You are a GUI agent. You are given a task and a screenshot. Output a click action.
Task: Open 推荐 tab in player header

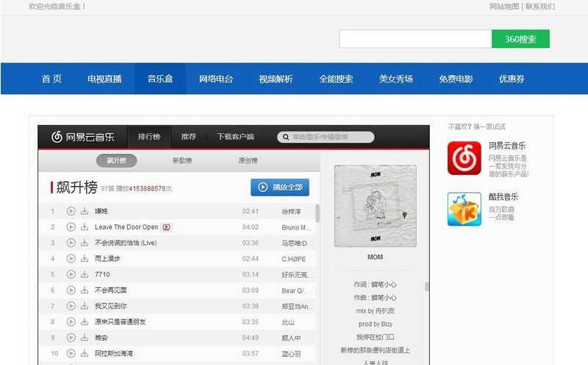click(189, 137)
